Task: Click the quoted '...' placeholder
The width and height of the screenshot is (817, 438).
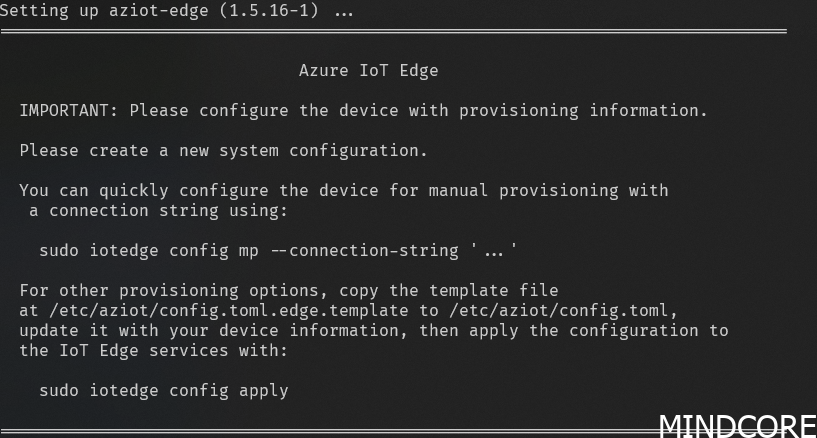Action: point(494,250)
